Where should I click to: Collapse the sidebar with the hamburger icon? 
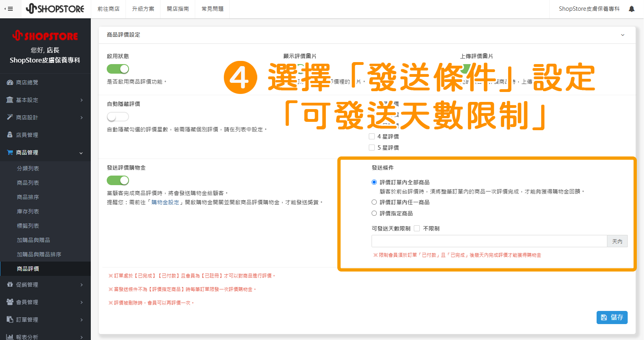pyautogui.click(x=9, y=9)
